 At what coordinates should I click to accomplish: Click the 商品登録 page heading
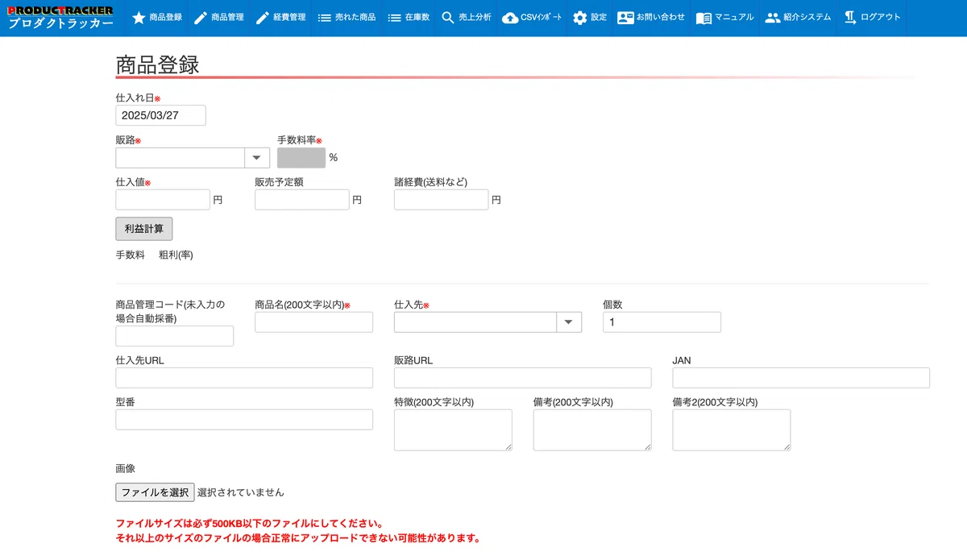pos(158,65)
